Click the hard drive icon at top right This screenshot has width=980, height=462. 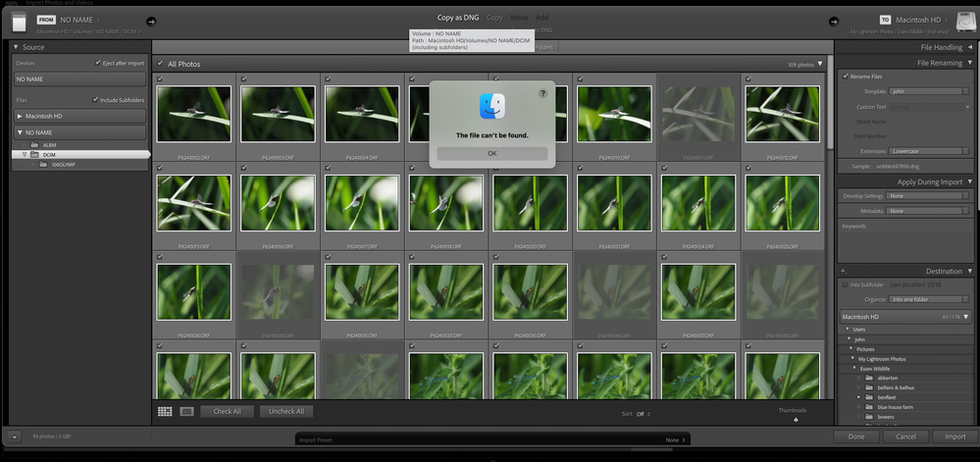pyautogui.click(x=965, y=23)
